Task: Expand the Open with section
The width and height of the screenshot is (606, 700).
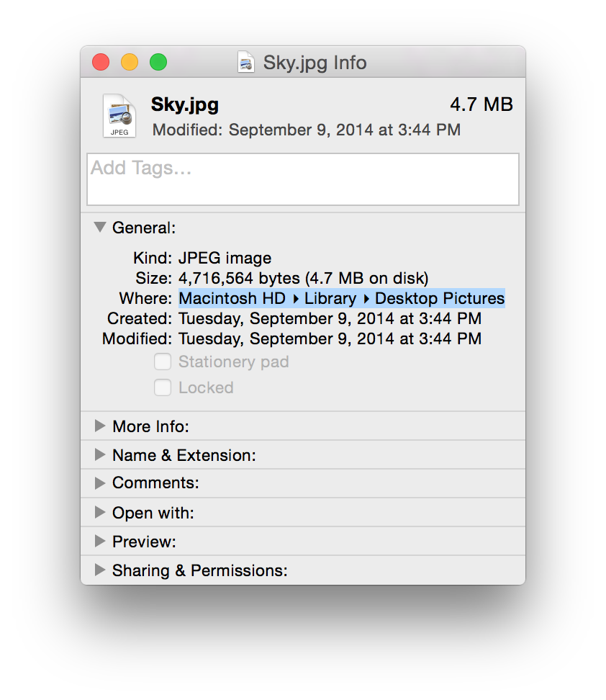Action: pos(100,513)
